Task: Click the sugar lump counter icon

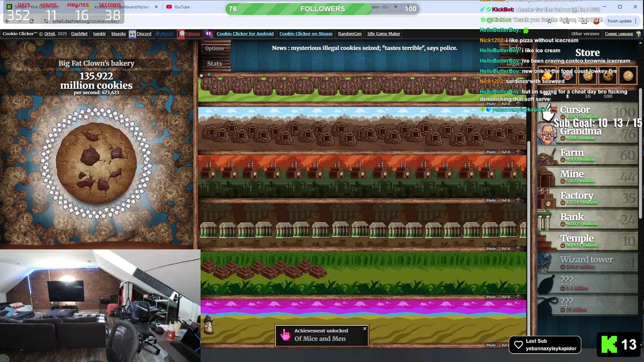Action: tap(203, 75)
